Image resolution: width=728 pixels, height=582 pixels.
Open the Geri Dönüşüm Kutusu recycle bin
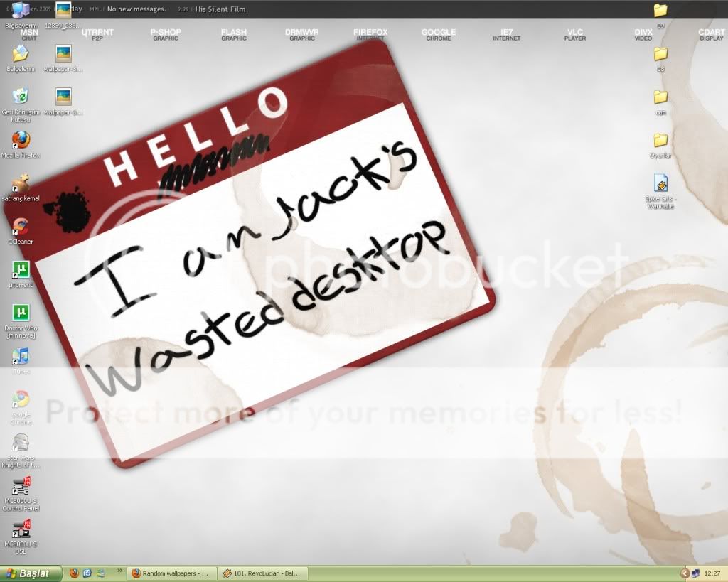coord(21,97)
